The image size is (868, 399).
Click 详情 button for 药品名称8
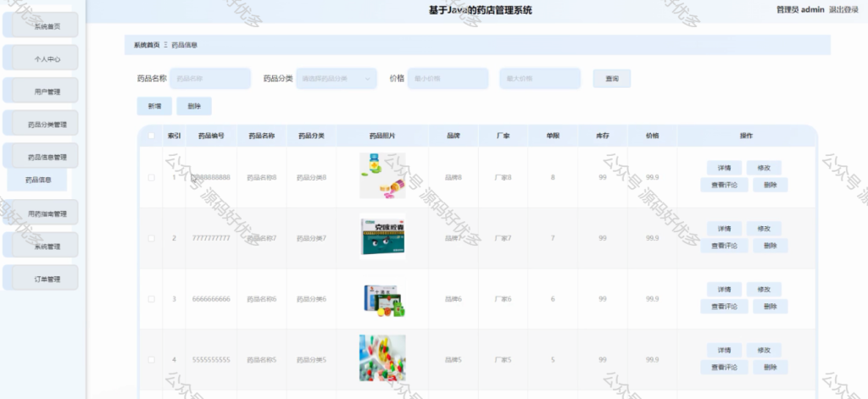tap(724, 168)
